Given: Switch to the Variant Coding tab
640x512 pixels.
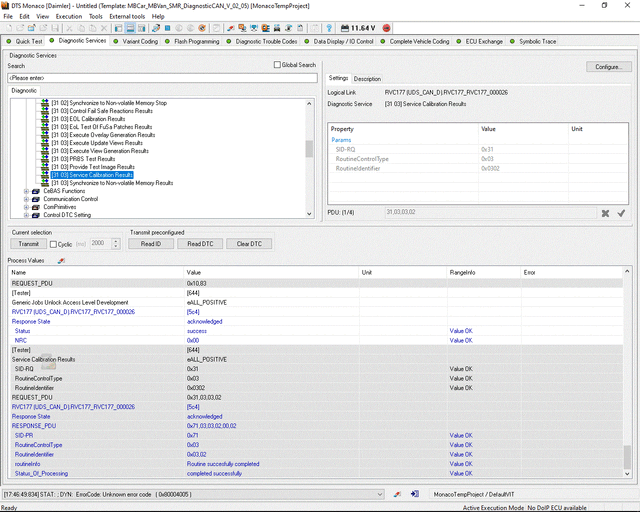Looking at the screenshot, I should [136, 41].
